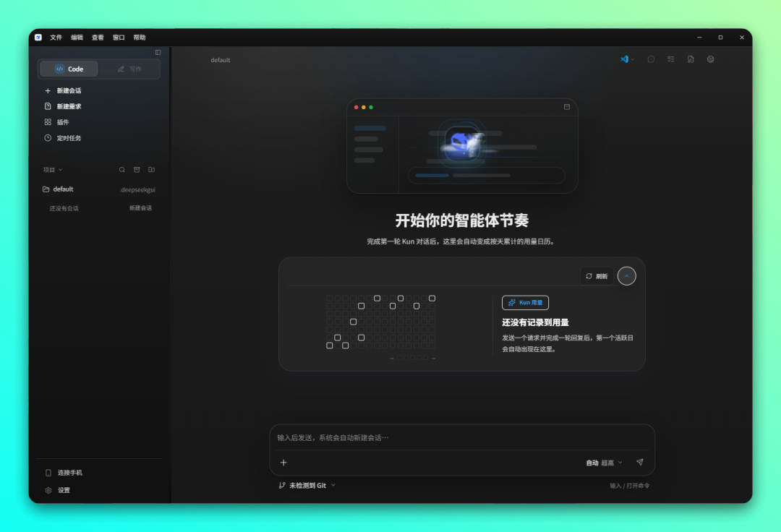Open the 插件 plugins grid icon
The image size is (781, 532).
tap(48, 122)
